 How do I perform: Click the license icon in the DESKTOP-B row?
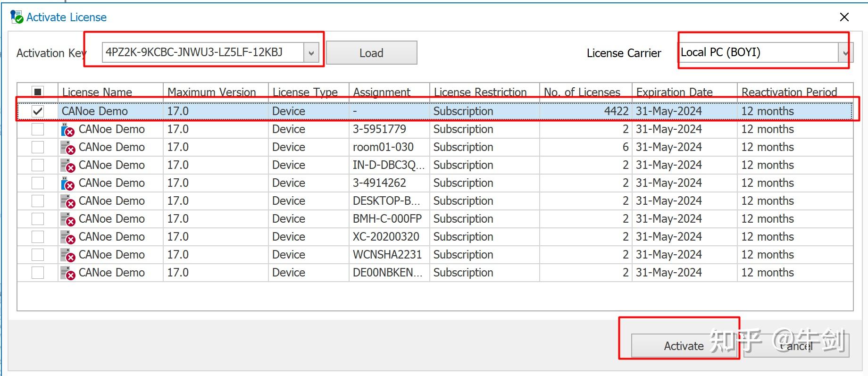[68, 201]
